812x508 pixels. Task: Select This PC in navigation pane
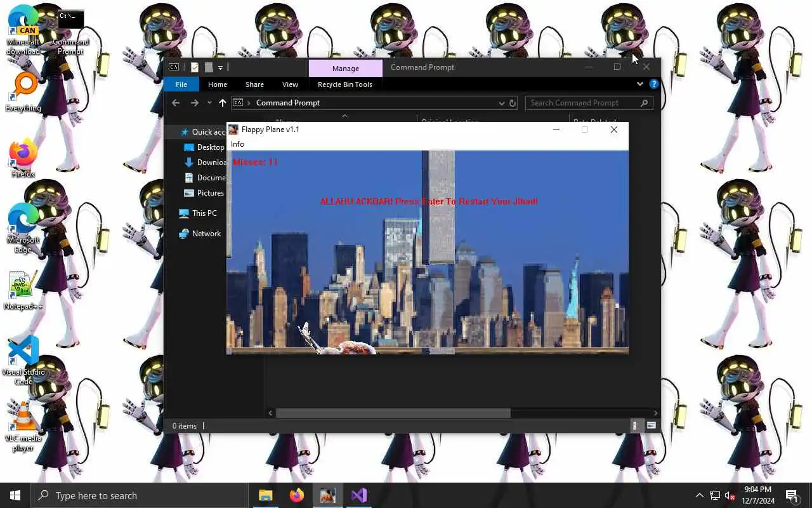click(198, 213)
